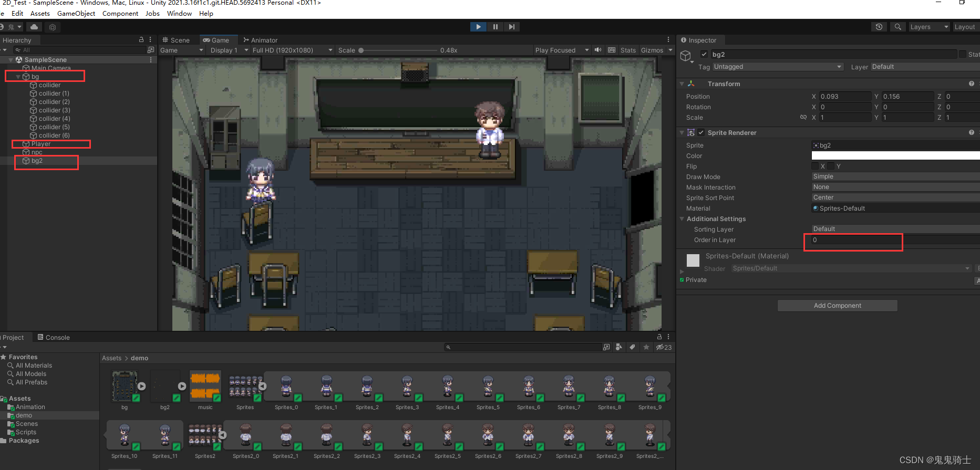The width and height of the screenshot is (980, 470).
Task: Collapse the SampleScene foldout
Action: [11, 60]
